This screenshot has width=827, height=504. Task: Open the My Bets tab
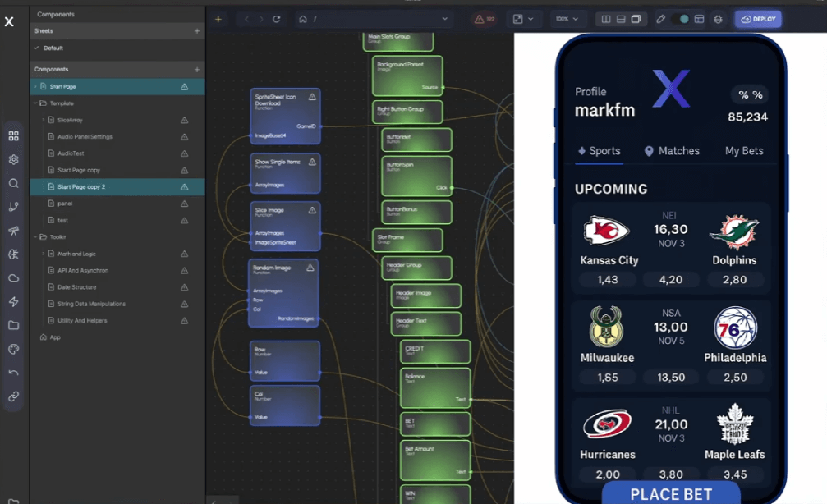point(743,151)
